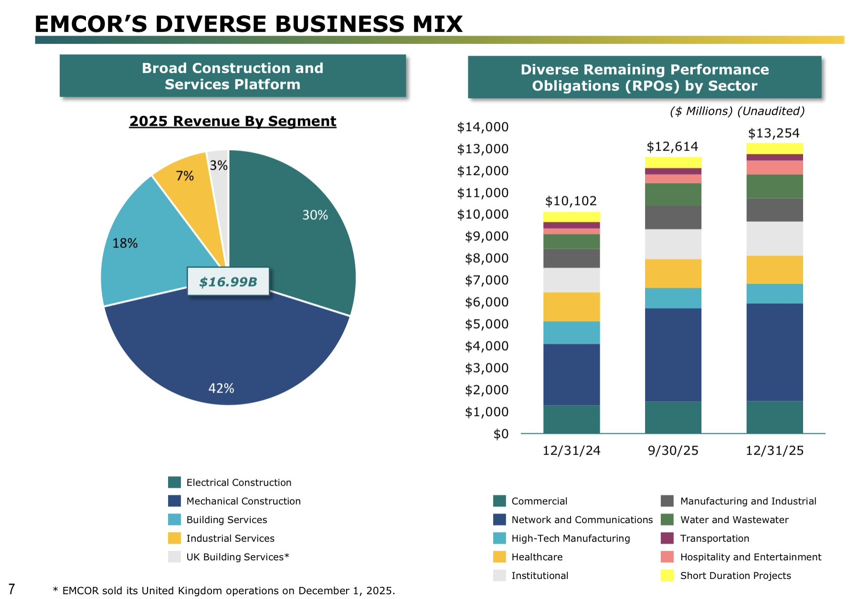The image size is (868, 599).
Task: Select the "($ Millions) (Unaudited)" note
Action: point(737,111)
